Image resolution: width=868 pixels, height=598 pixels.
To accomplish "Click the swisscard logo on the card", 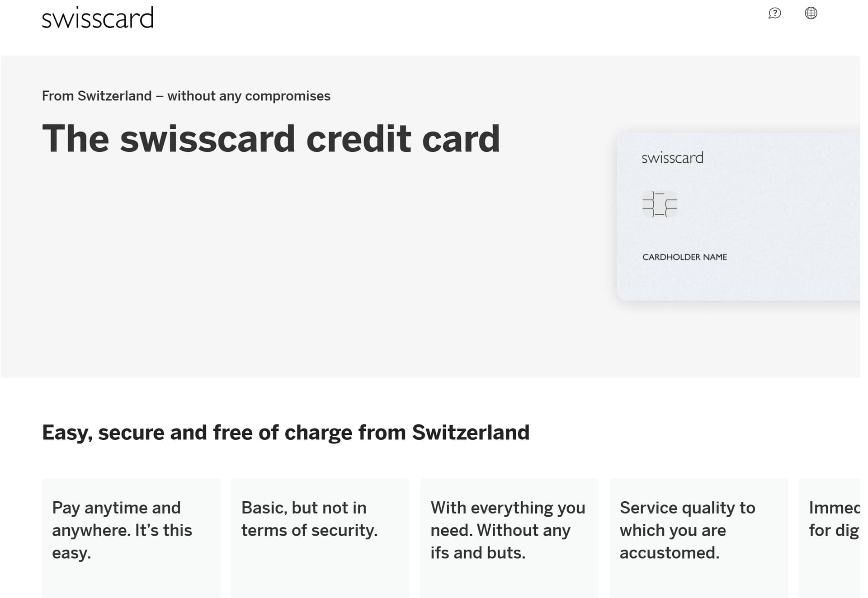I will (x=672, y=157).
